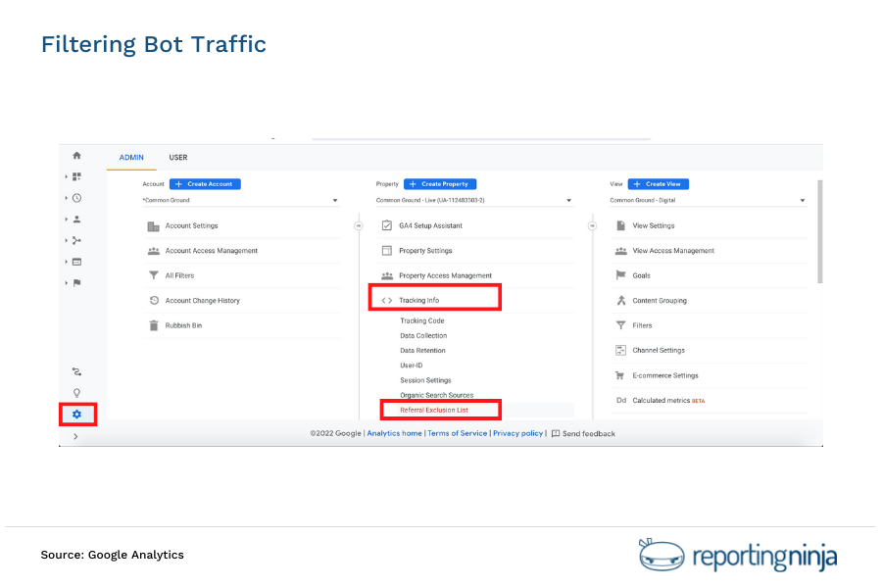Click the Content Grouping icon
Screen dimensions: 882x588
pos(621,301)
